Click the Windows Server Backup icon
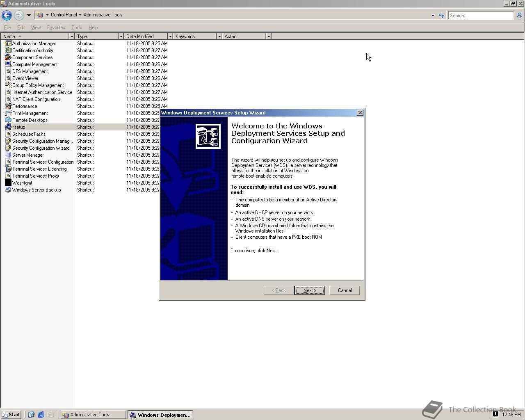This screenshot has width=525, height=420. (8, 190)
